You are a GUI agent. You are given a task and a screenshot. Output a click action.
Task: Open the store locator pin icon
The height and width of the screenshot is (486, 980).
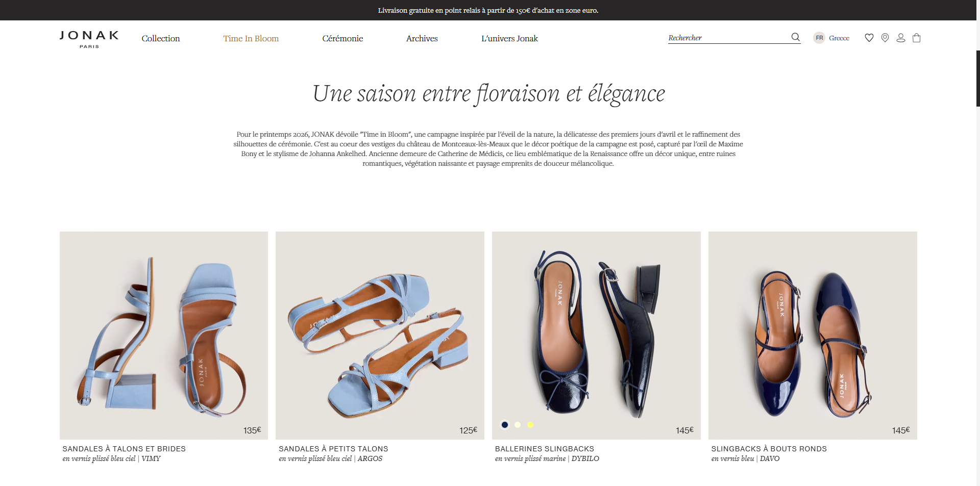(x=885, y=38)
